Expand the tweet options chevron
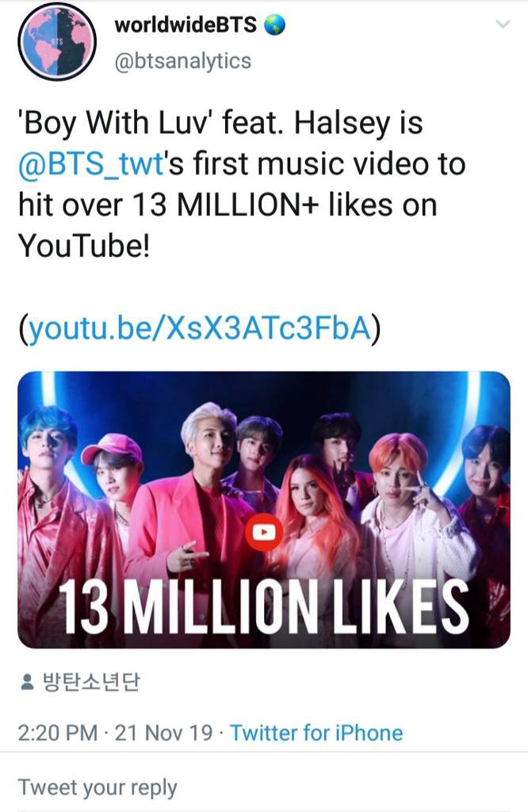Image resolution: width=528 pixels, height=812 pixels. pyautogui.click(x=503, y=24)
